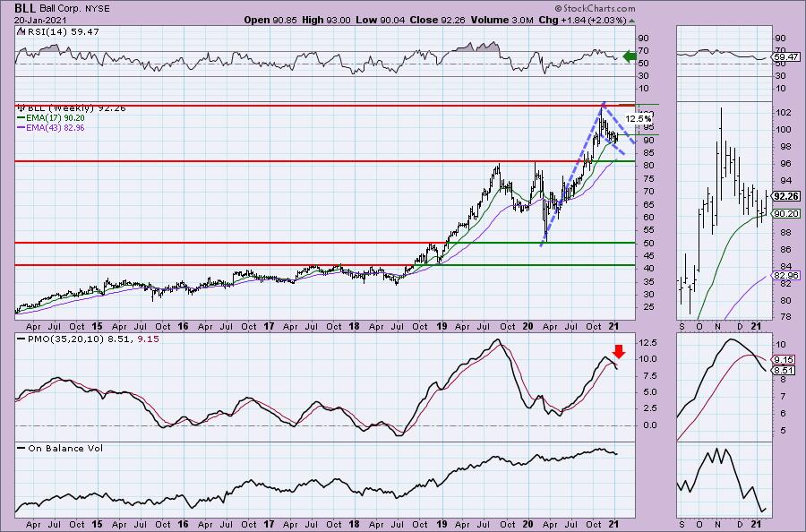Click the 102 price axis label in zoom panel

click(784, 113)
